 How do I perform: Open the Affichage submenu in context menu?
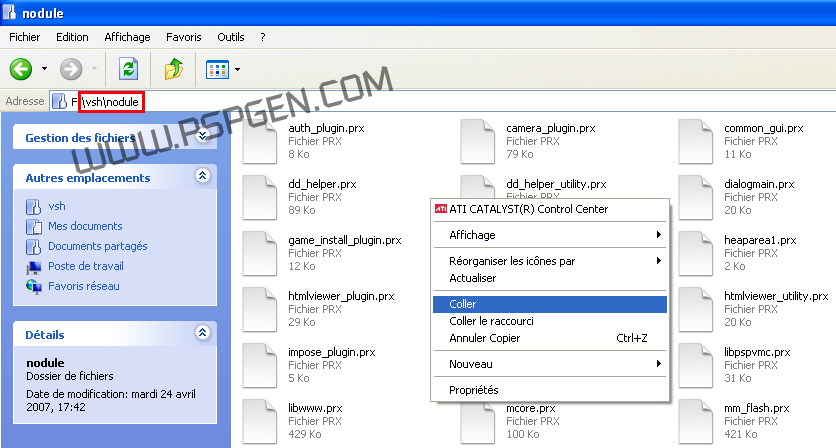[x=550, y=235]
